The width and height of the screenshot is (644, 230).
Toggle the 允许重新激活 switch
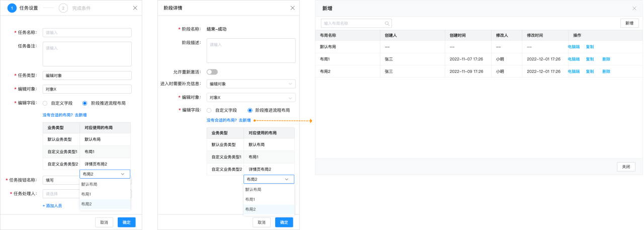coord(212,72)
